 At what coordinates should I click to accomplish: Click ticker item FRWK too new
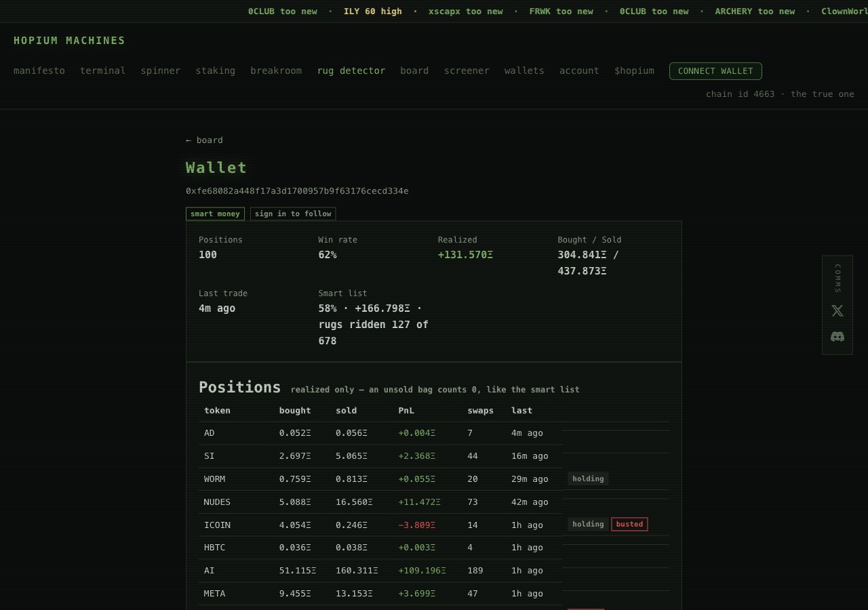click(561, 12)
